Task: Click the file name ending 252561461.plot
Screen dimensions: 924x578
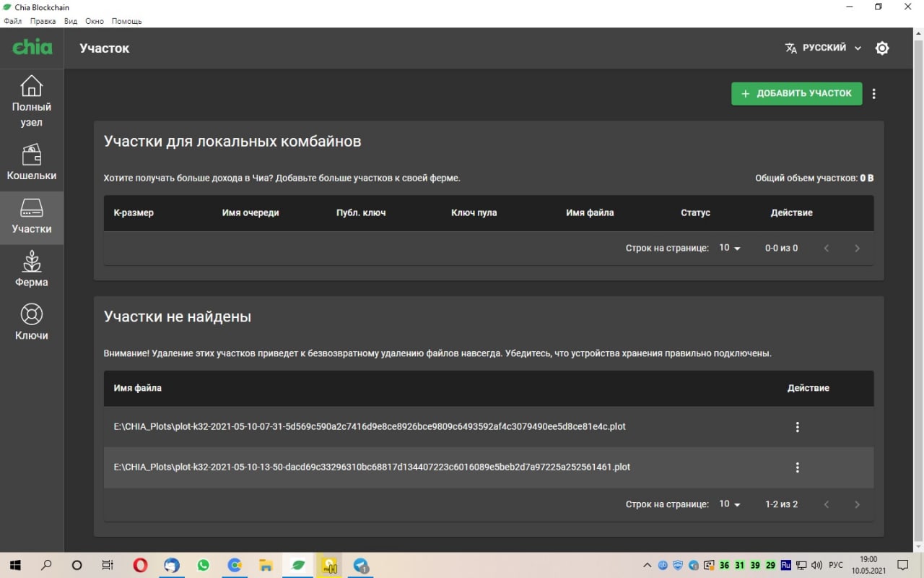Action: 372,467
